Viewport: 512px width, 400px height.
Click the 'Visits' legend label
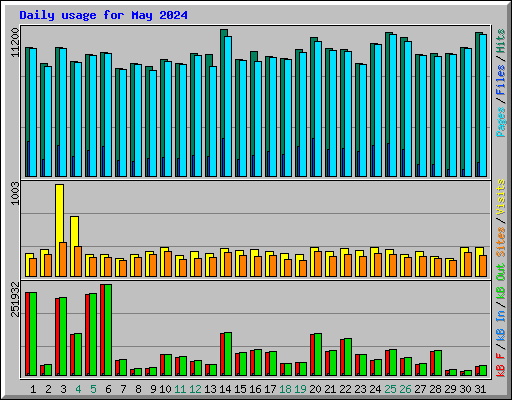[x=500, y=197]
